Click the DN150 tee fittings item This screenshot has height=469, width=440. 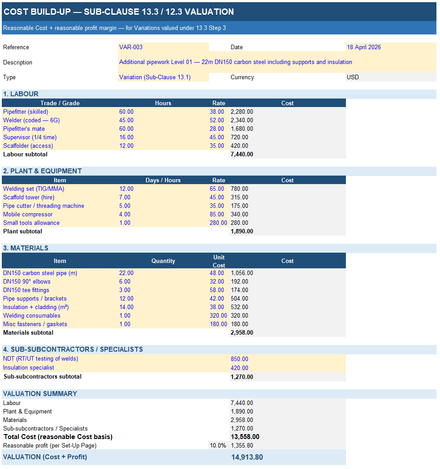point(26,290)
